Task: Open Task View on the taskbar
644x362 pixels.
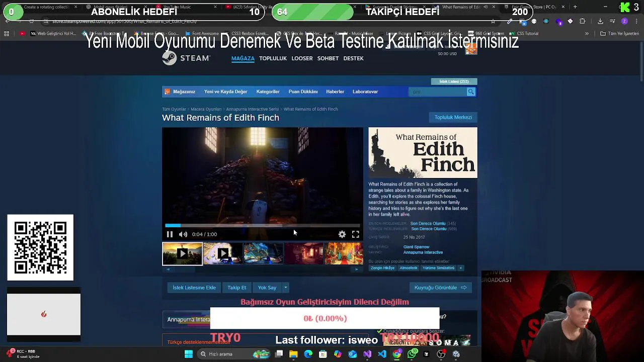Action: pos(279,354)
